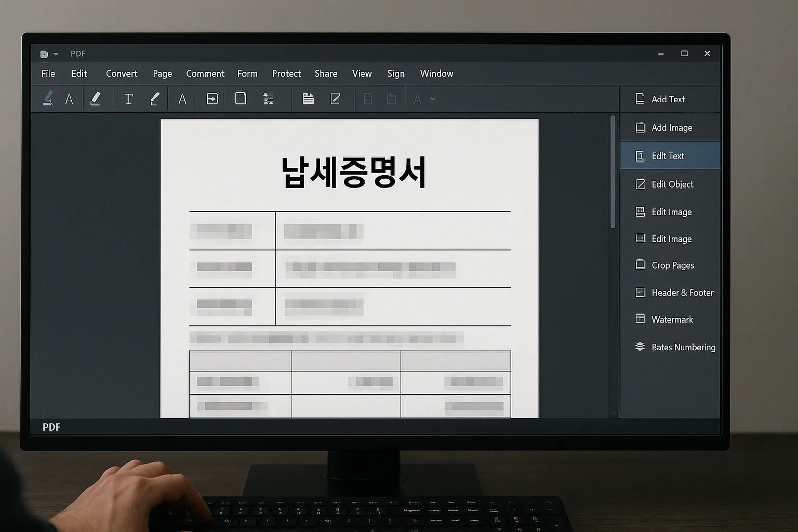The height and width of the screenshot is (532, 798).
Task: Click the blank page icon in toolbar
Action: point(241,99)
